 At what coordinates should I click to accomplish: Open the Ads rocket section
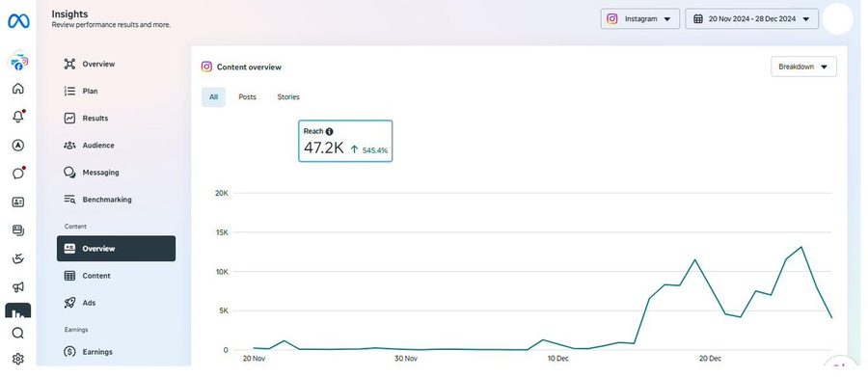tap(117, 303)
